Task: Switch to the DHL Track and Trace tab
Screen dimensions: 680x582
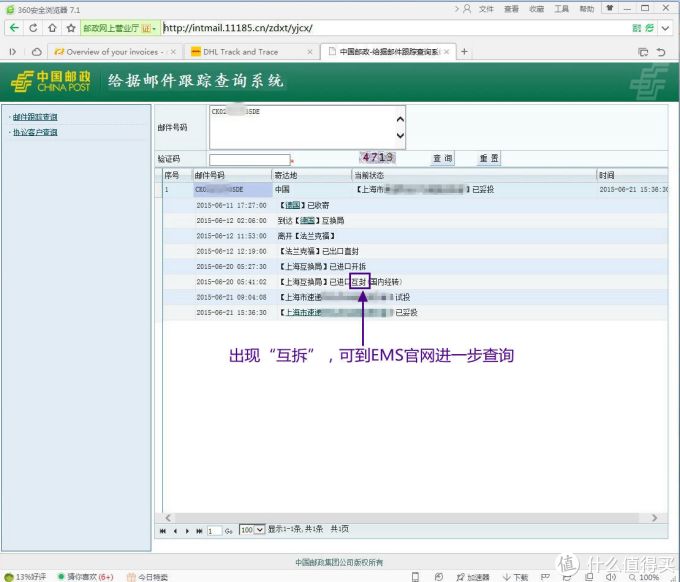Action: pyautogui.click(x=240, y=52)
